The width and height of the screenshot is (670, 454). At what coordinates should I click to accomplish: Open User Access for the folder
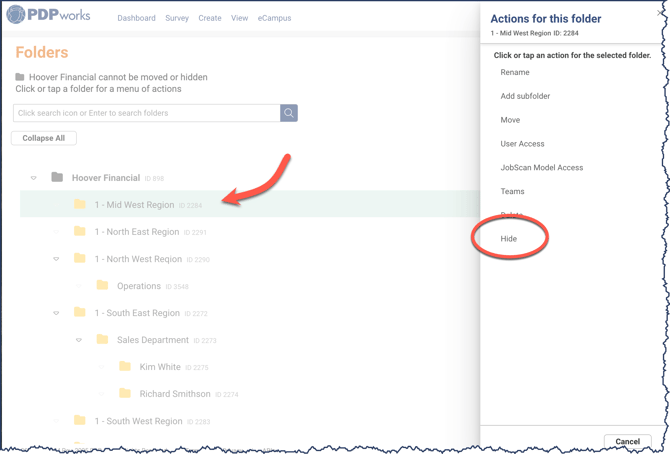[x=522, y=144]
